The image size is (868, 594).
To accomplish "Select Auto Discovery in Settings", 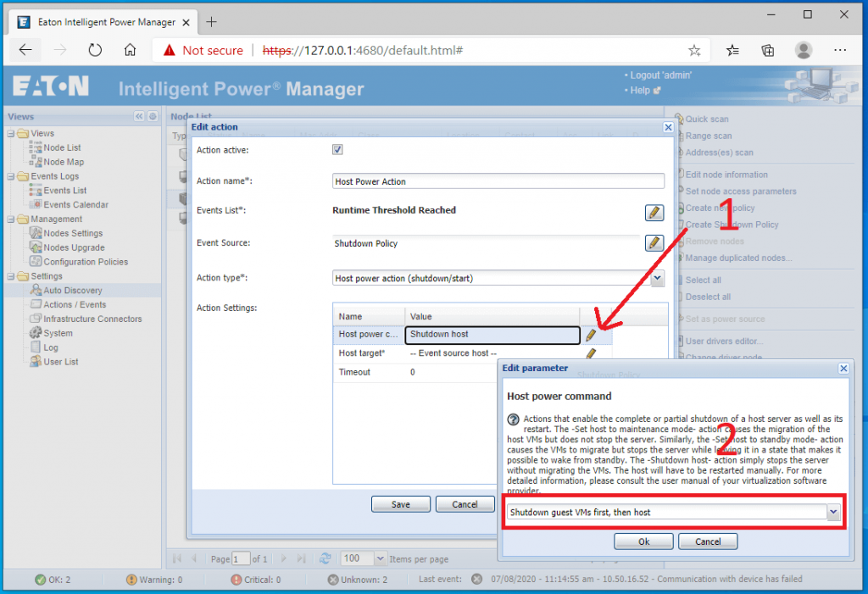I will click(73, 291).
